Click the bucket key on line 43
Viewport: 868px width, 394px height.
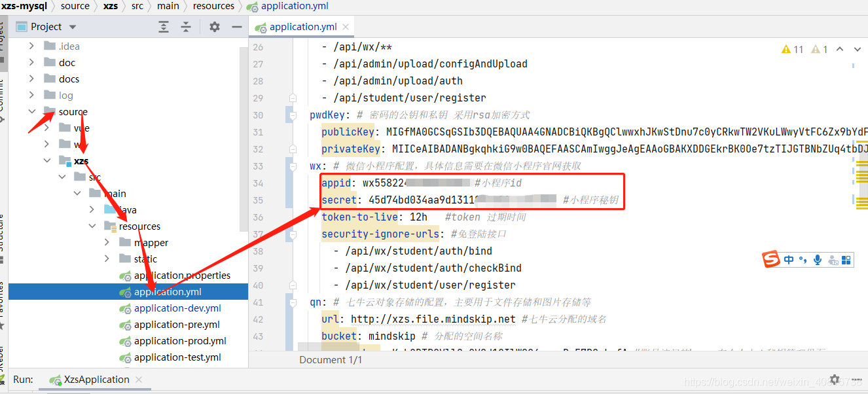pyautogui.click(x=339, y=336)
